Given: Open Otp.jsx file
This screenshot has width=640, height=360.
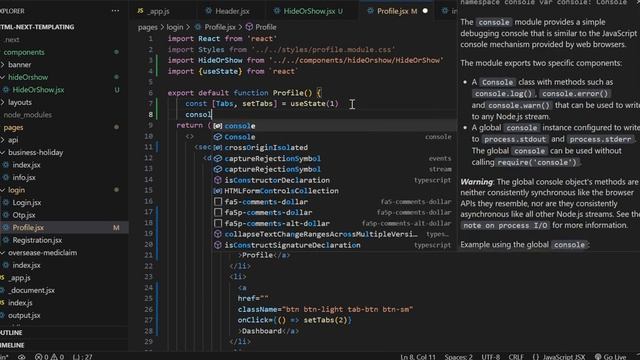Looking at the screenshot, I should [24, 215].
